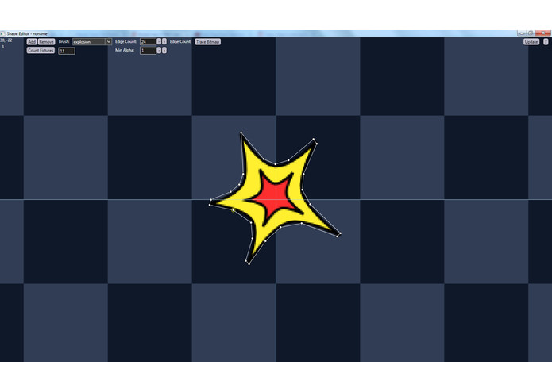Click the yellow highlighted vertex on the outline

click(x=233, y=210)
